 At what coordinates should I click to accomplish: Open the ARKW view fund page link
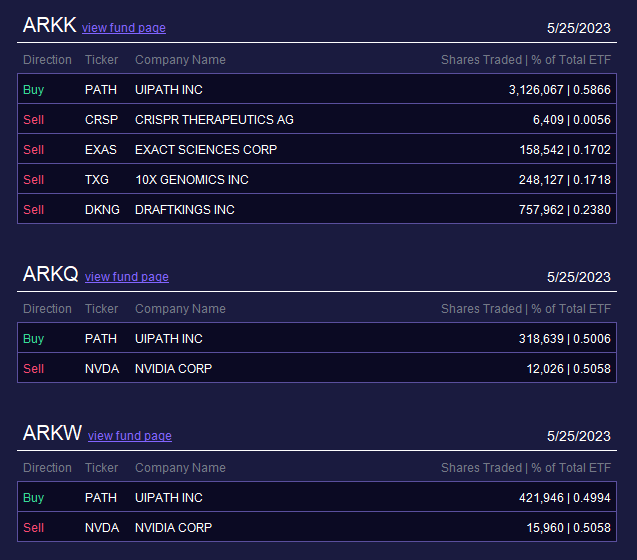point(130,436)
